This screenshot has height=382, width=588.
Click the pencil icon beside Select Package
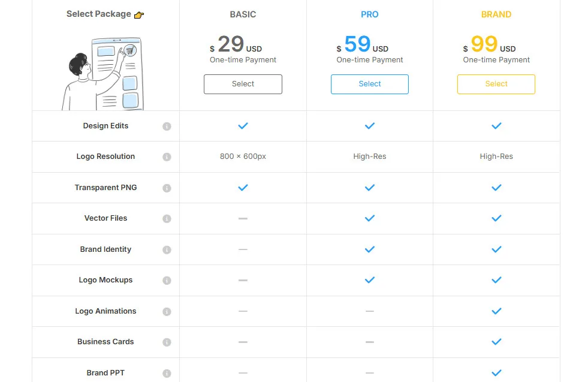click(x=138, y=13)
